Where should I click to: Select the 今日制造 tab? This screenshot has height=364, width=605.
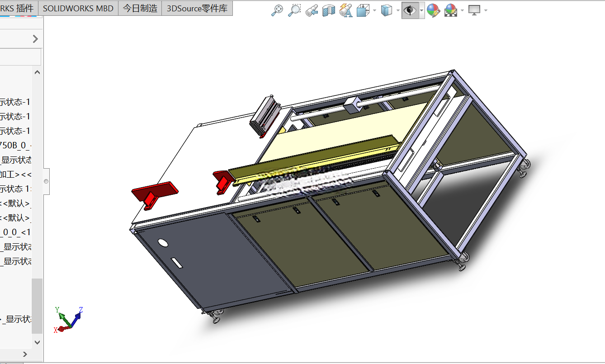(x=140, y=8)
